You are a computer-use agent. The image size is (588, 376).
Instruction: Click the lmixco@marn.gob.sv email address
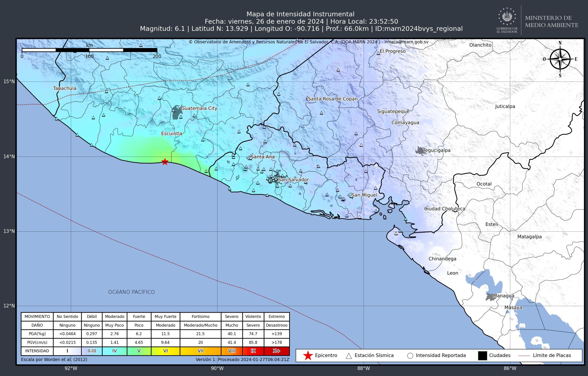pyautogui.click(x=406, y=42)
